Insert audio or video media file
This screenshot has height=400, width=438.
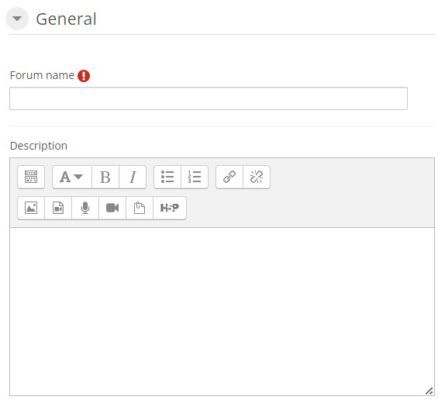[x=58, y=208]
